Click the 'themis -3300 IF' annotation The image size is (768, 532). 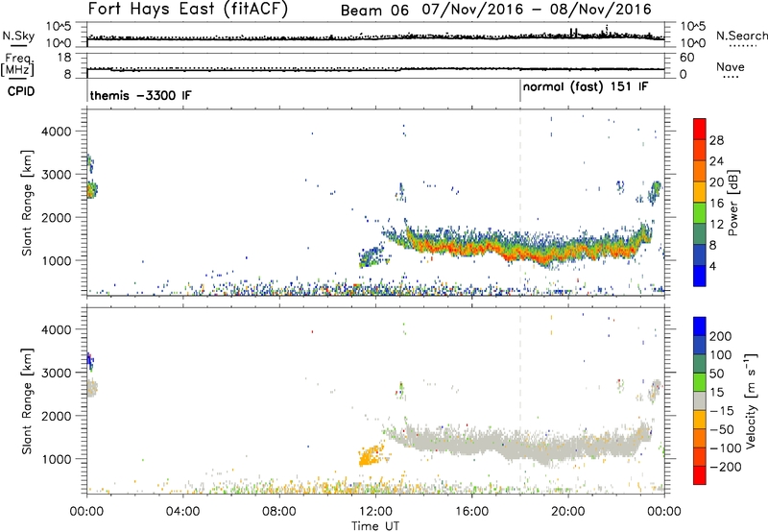(140, 95)
